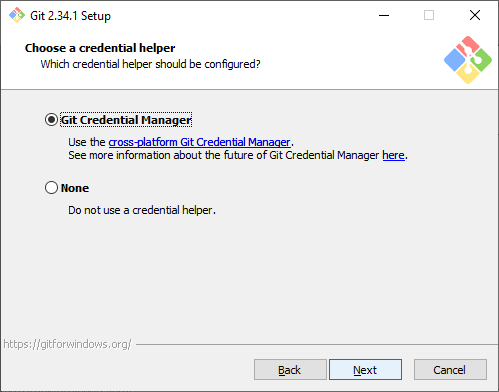Image resolution: width=499 pixels, height=392 pixels.
Task: Select the Git Credential Manager radio button
Action: tap(51, 120)
